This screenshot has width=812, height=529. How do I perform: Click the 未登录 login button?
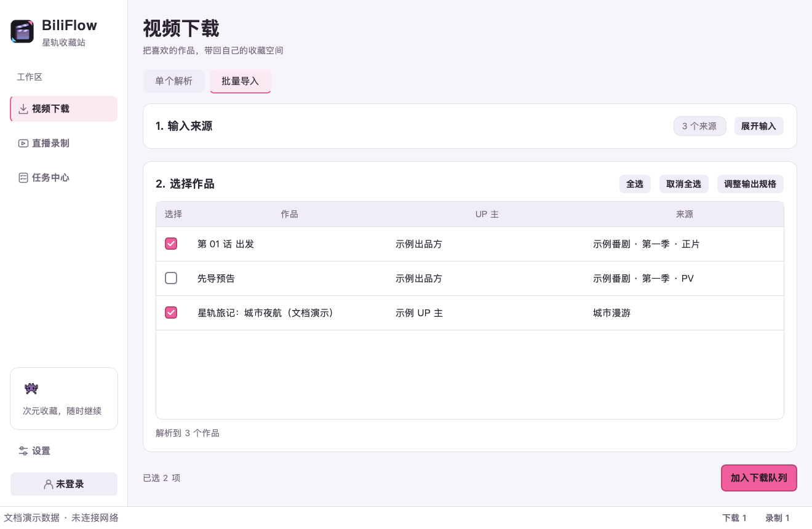click(x=64, y=484)
